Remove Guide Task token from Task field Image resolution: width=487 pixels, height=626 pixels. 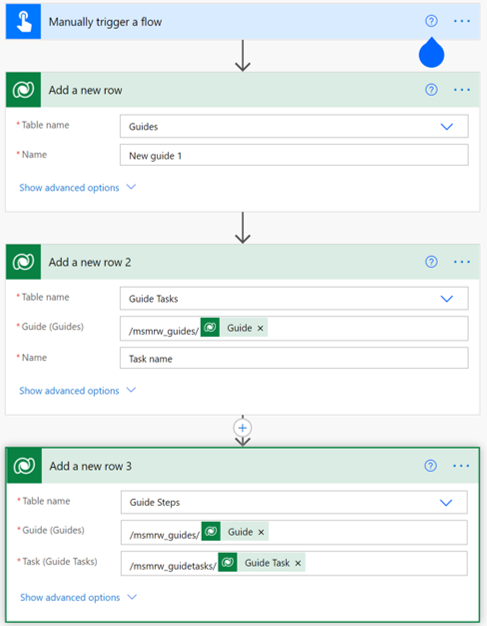click(x=298, y=563)
